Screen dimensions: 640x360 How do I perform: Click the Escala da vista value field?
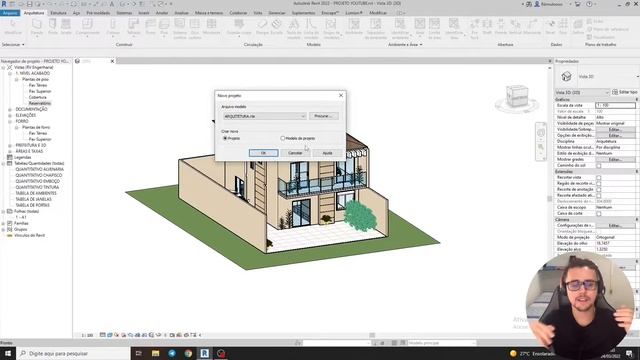click(615, 105)
